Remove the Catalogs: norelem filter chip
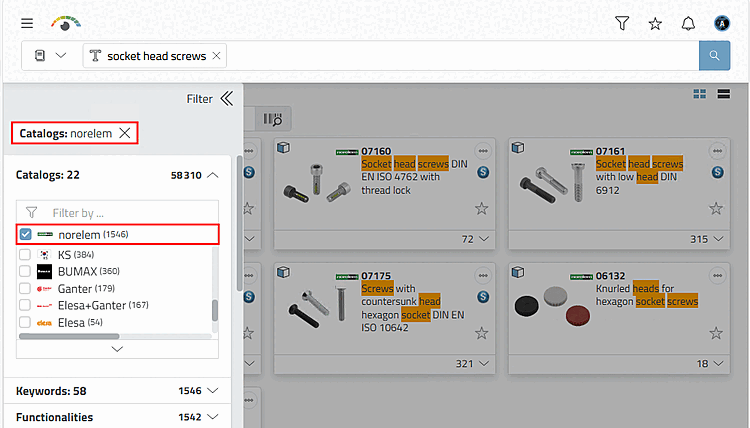Viewport: 750px width, 428px height. [125, 133]
